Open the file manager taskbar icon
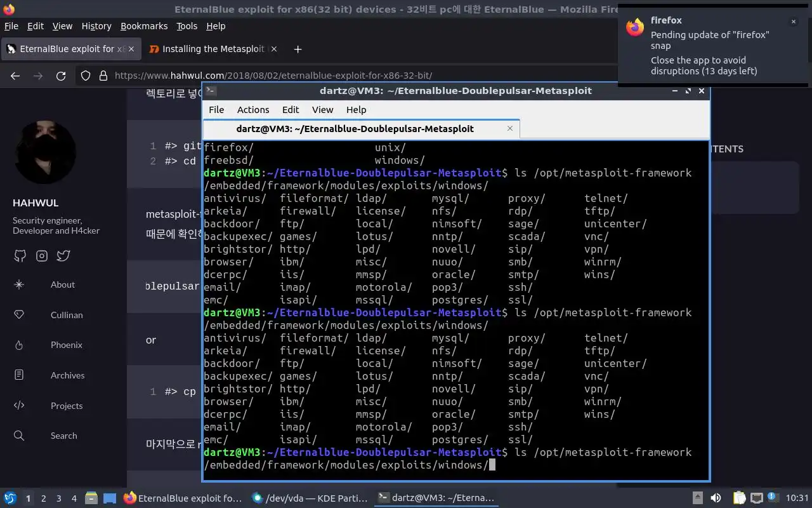Image resolution: width=812 pixels, height=508 pixels. click(x=91, y=498)
